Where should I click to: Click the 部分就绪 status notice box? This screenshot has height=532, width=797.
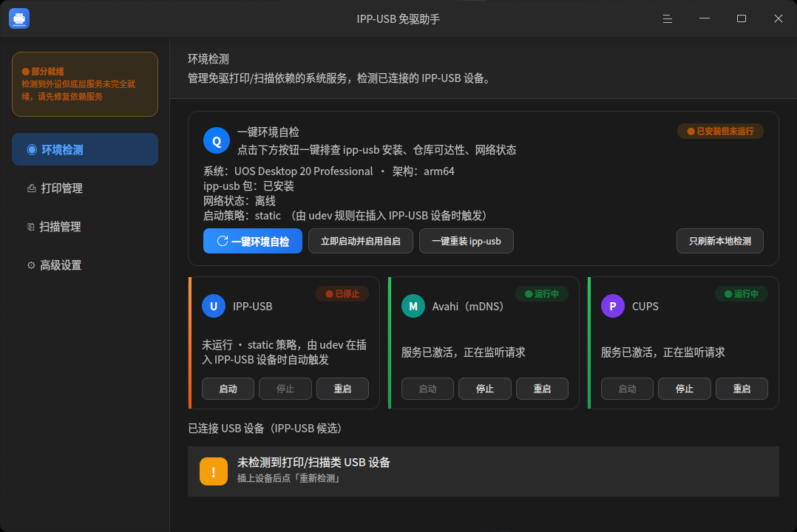coord(85,83)
